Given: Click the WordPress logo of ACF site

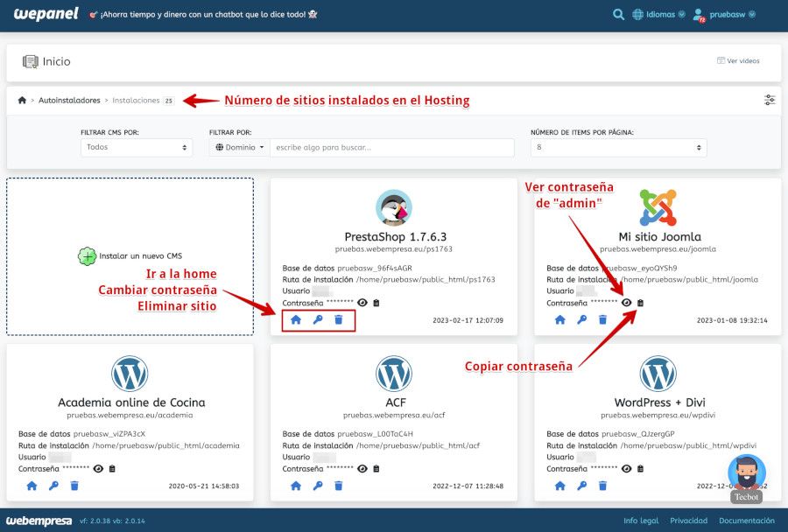Looking at the screenshot, I should click(x=393, y=374).
